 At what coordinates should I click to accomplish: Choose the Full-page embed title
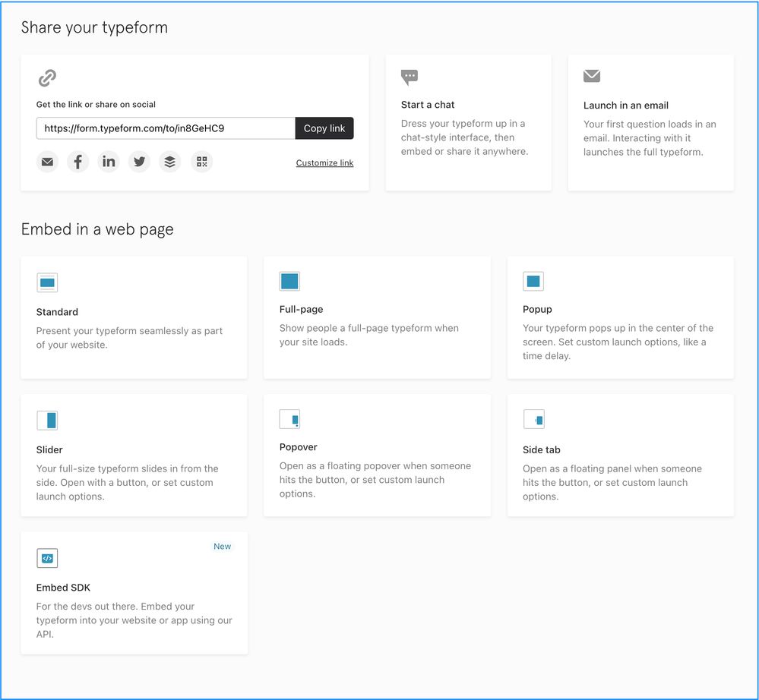[x=301, y=309]
